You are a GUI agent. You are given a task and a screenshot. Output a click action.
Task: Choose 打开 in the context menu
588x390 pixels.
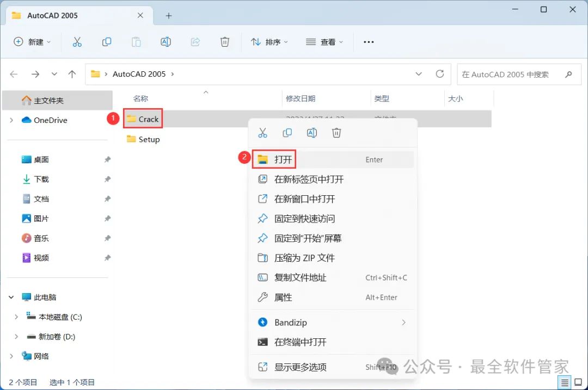[x=333, y=159]
